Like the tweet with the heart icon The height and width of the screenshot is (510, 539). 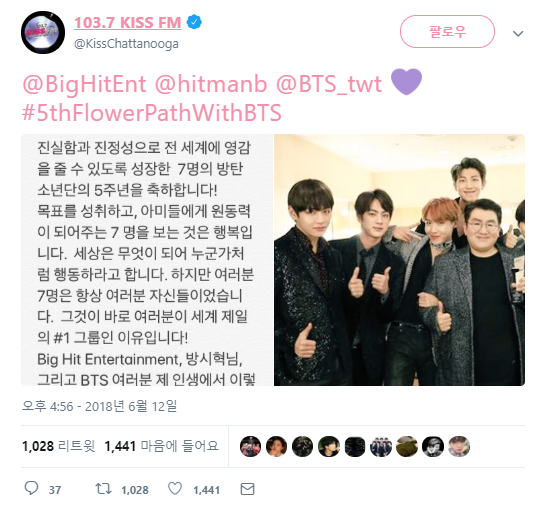click(x=175, y=488)
